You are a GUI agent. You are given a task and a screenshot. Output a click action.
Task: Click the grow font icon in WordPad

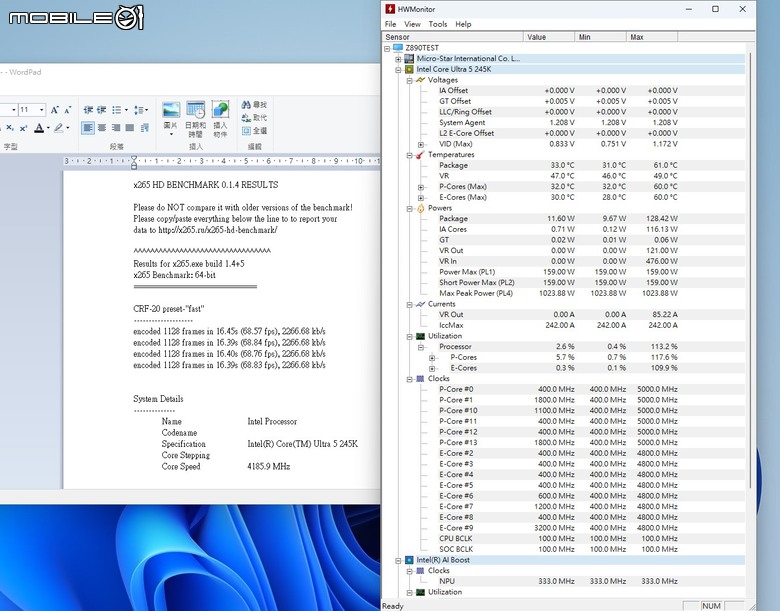(x=55, y=110)
